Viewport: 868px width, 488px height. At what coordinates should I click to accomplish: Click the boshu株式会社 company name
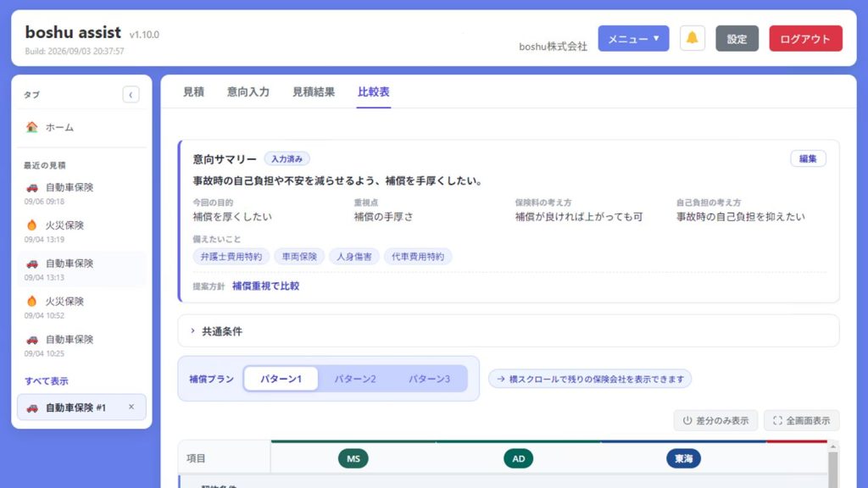point(553,47)
